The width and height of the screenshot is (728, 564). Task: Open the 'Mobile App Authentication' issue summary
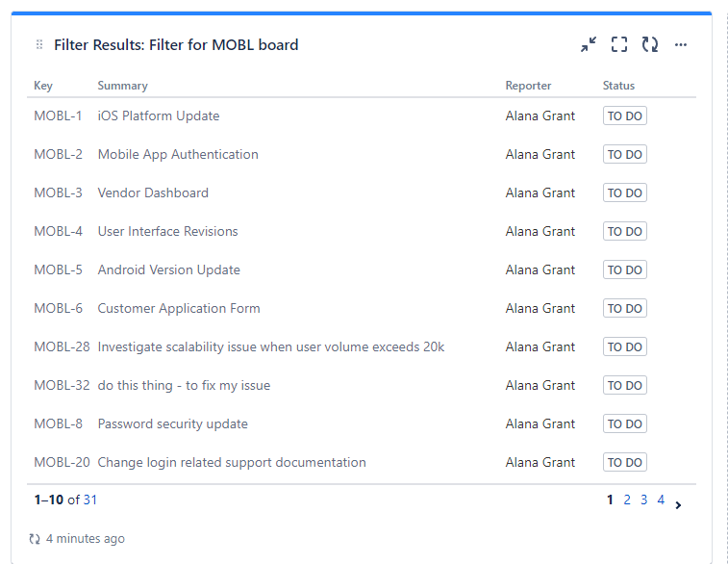[x=178, y=154]
